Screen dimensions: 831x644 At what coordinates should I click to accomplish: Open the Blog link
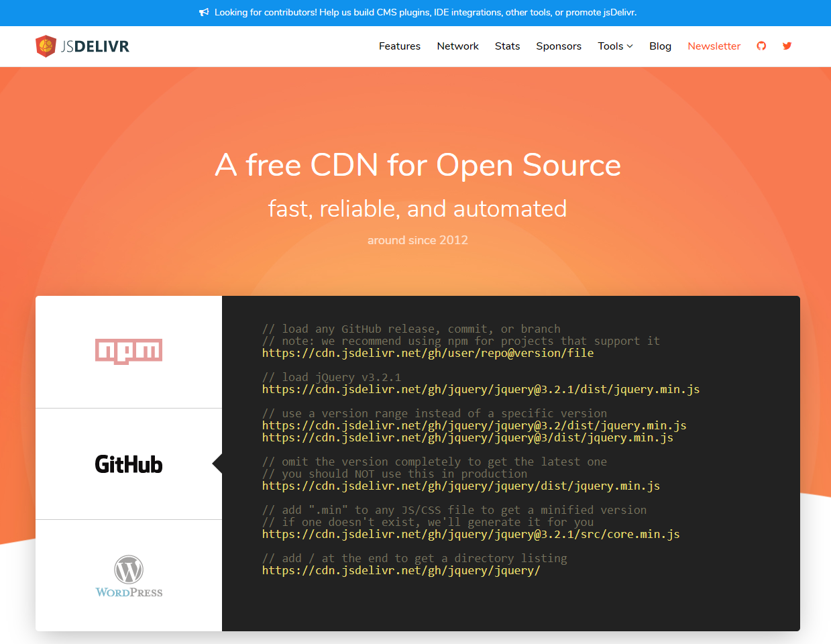pyautogui.click(x=660, y=46)
